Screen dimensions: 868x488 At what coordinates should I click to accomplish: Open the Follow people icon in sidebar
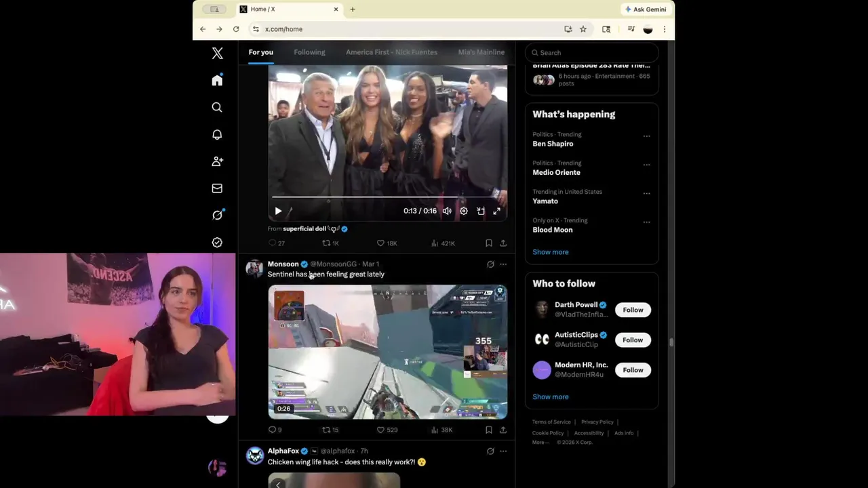click(x=217, y=161)
